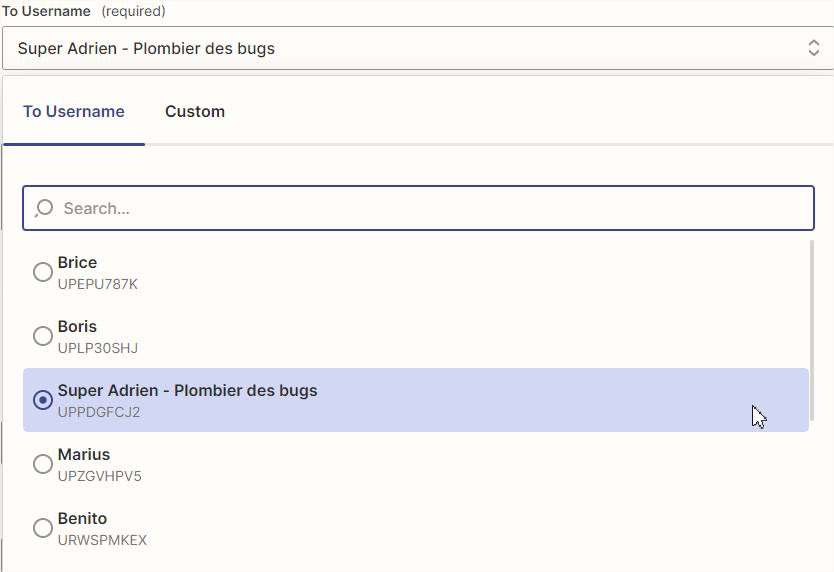Click user ID UPLP30SHJ
834x572 pixels.
pyautogui.click(x=98, y=348)
